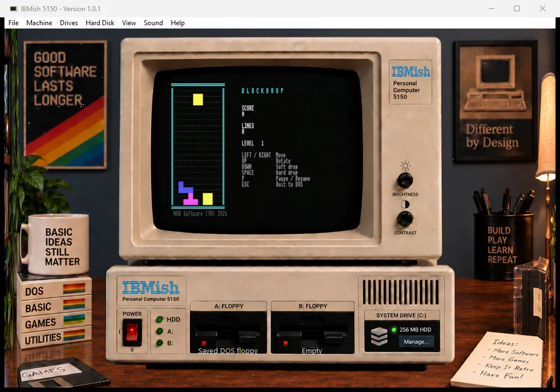The height and width of the screenshot is (392, 560).
Task: Minimize the IBMish 5150 window
Action: [x=492, y=8]
